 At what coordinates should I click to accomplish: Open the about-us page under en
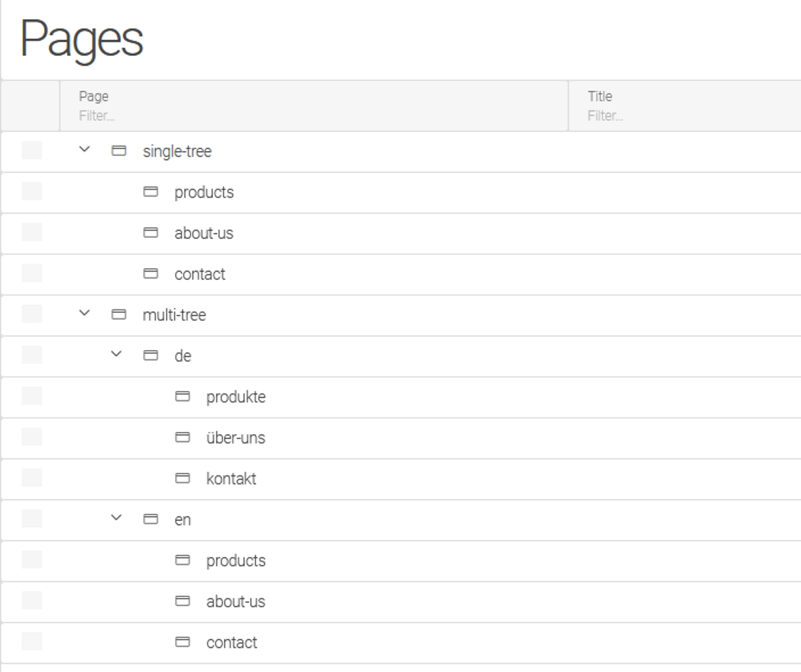pyautogui.click(x=235, y=601)
